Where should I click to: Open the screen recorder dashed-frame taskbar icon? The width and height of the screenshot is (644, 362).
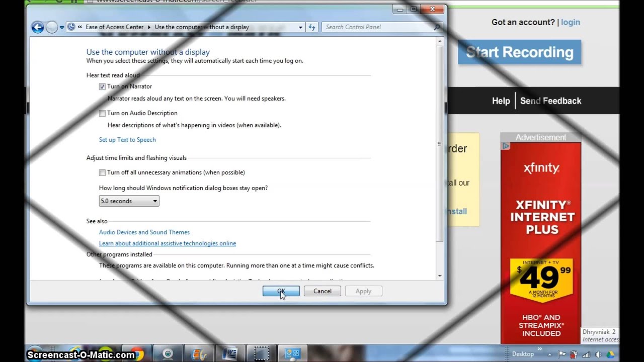tap(261, 354)
